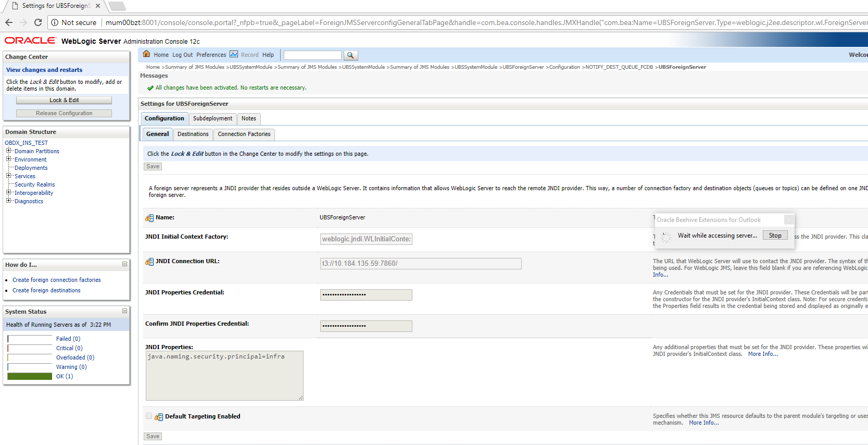The width and height of the screenshot is (868, 445).
Task: Click the Record icon in toolbar
Action: point(234,54)
